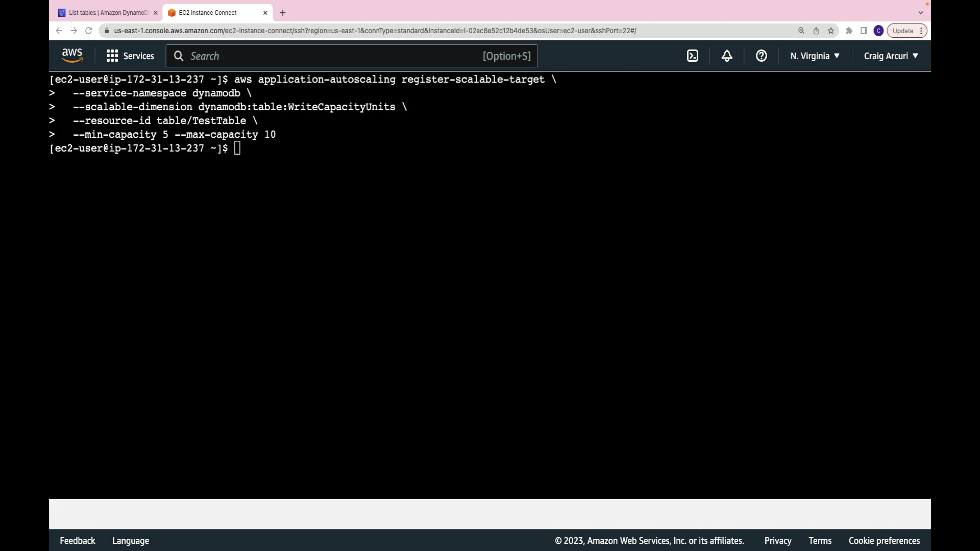980x551 pixels.
Task: Click the AWS logo home
Action: click(72, 56)
